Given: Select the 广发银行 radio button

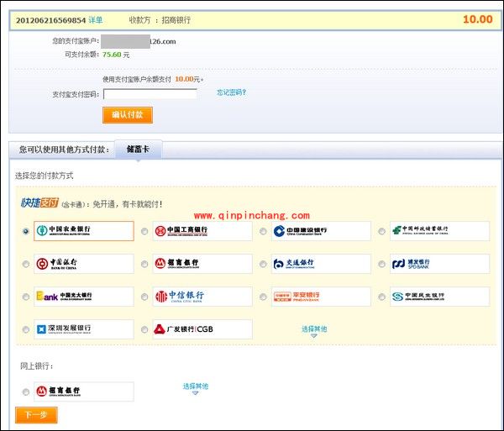Looking at the screenshot, I should tap(144, 329).
